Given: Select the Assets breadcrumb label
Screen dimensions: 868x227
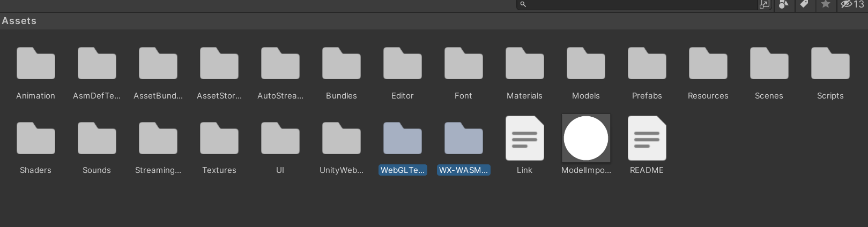Looking at the screenshot, I should 19,21.
